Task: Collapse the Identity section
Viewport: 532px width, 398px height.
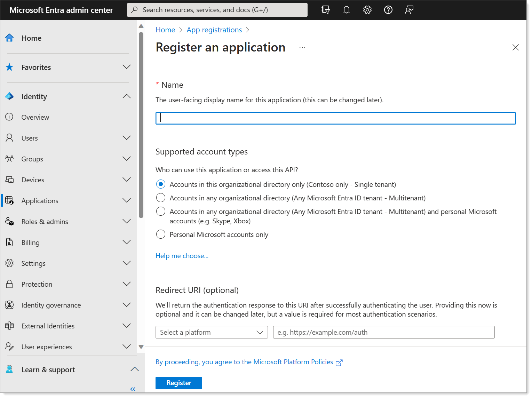Action: click(x=126, y=96)
